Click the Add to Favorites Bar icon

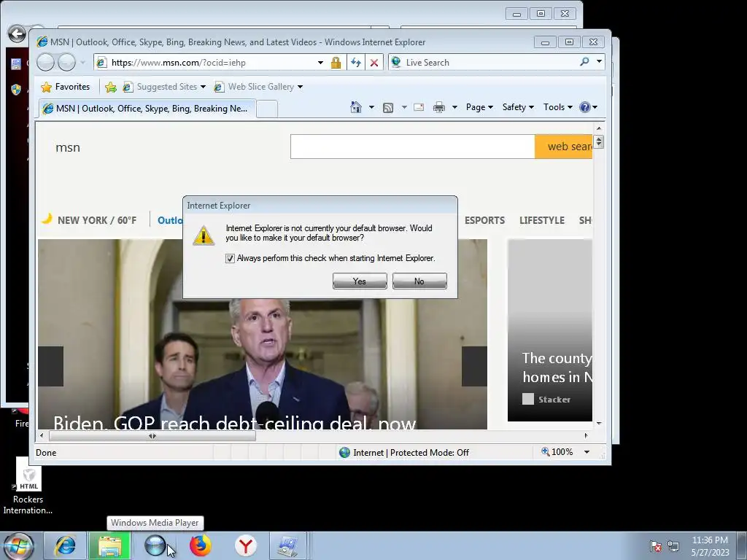[111, 87]
